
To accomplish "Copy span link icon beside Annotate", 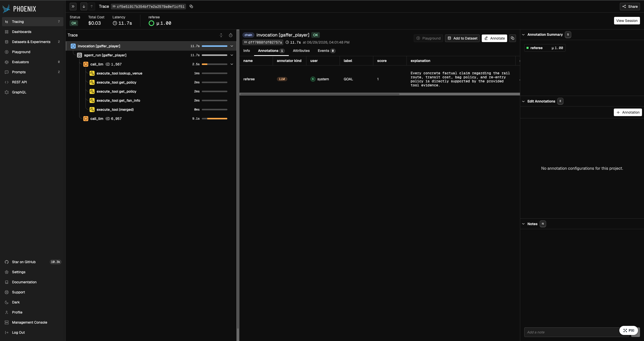I will 512,38.
